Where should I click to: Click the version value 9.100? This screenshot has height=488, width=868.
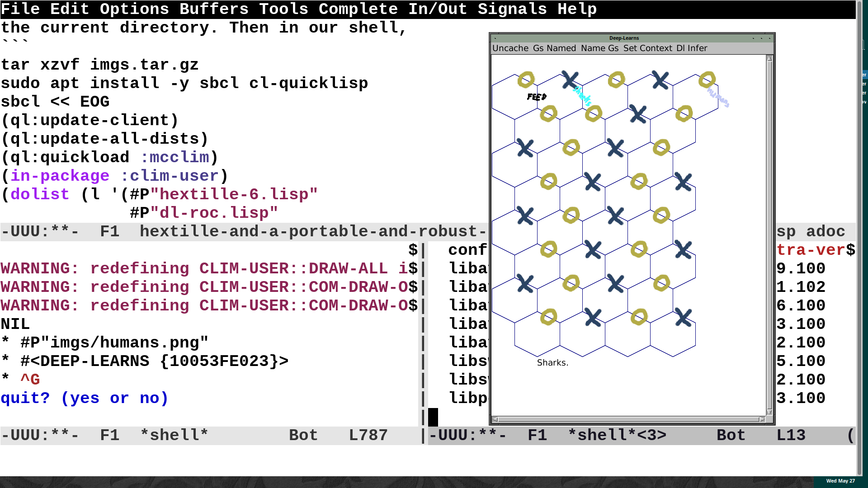pos(801,268)
